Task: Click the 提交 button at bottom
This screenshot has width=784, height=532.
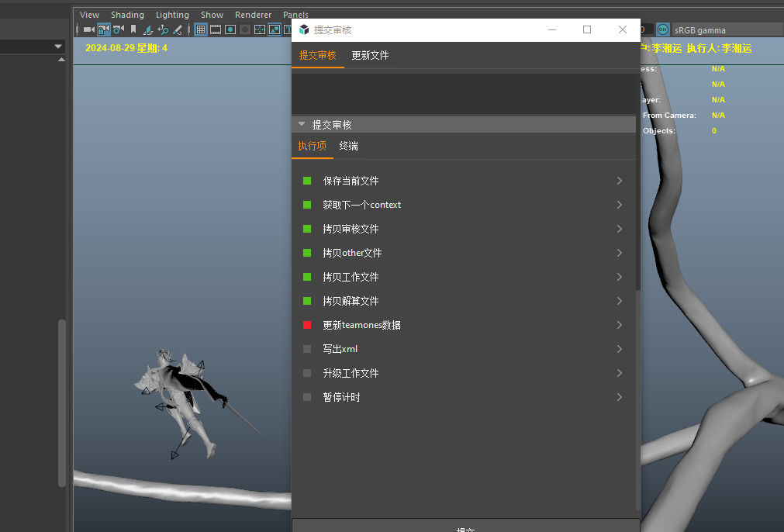Action: coord(465,527)
